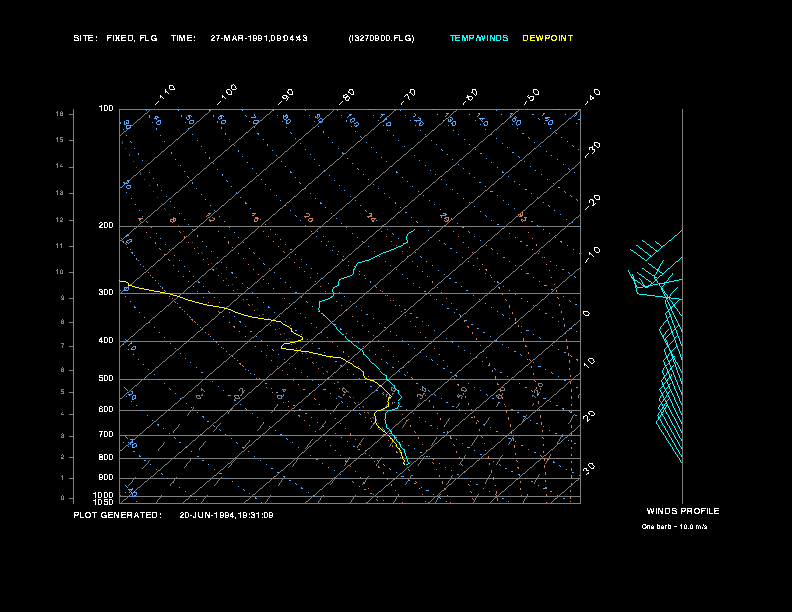Image resolution: width=792 pixels, height=612 pixels.
Task: Click the 400 pressure level axis label
Action: pyautogui.click(x=106, y=340)
